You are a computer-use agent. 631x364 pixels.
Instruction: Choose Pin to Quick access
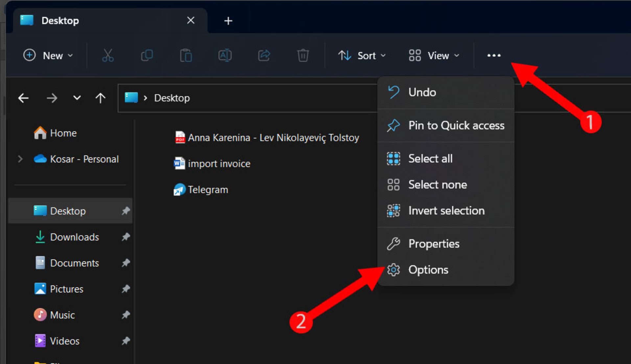(x=446, y=125)
